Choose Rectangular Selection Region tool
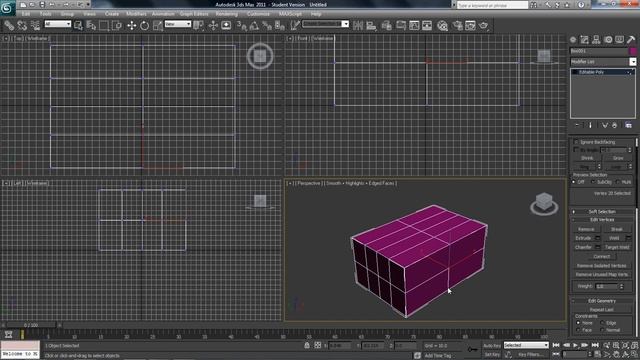640x360 pixels. [104, 26]
